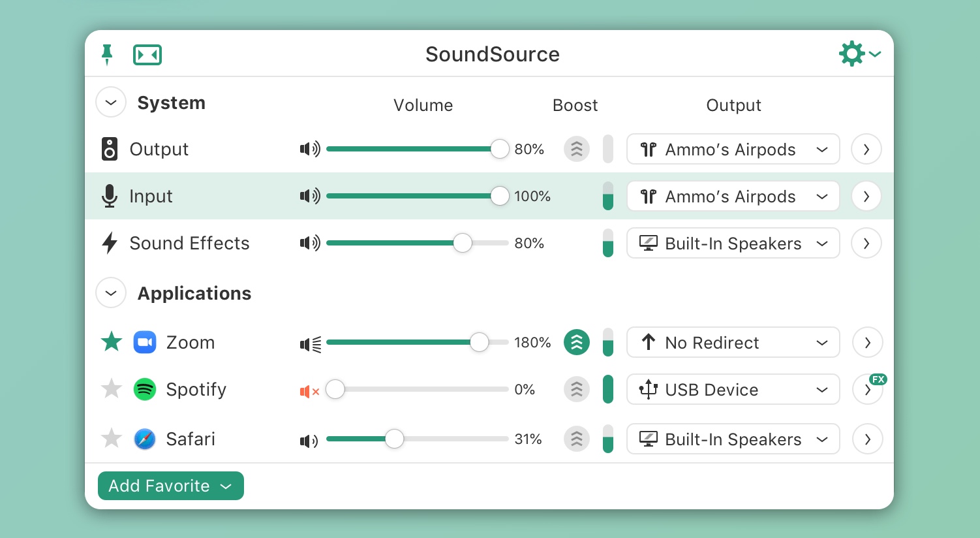Unmute Spotify via the red speaker icon
Viewport: 980px width, 538px height.
coord(309,391)
